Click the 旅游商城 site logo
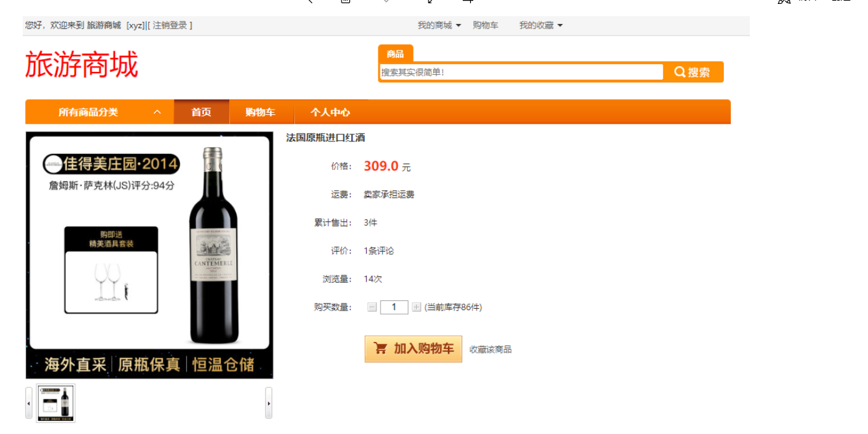The width and height of the screenshot is (868, 434). [82, 65]
